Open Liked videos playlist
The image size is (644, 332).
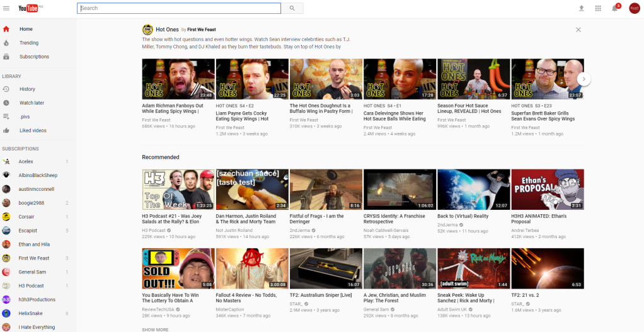(x=33, y=130)
